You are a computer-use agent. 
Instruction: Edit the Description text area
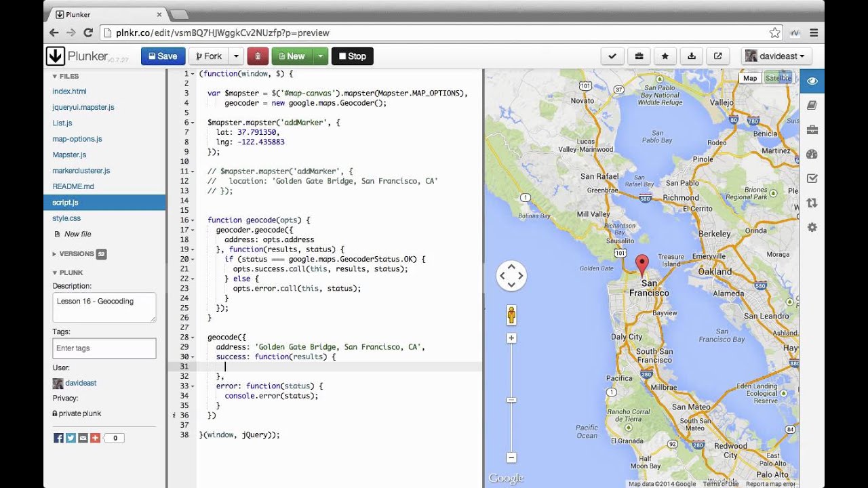(104, 307)
